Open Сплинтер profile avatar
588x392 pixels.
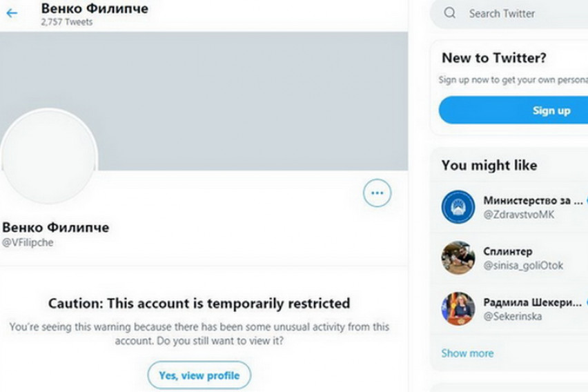tap(458, 258)
